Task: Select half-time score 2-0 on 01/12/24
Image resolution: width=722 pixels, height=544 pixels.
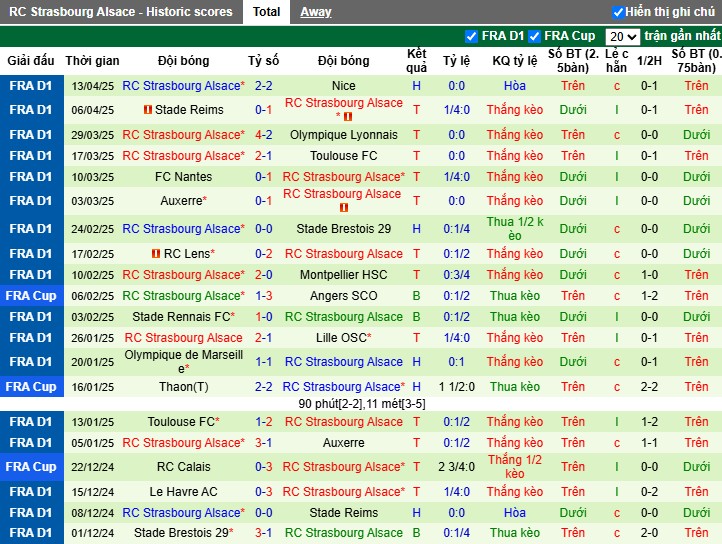Action: 649,532
